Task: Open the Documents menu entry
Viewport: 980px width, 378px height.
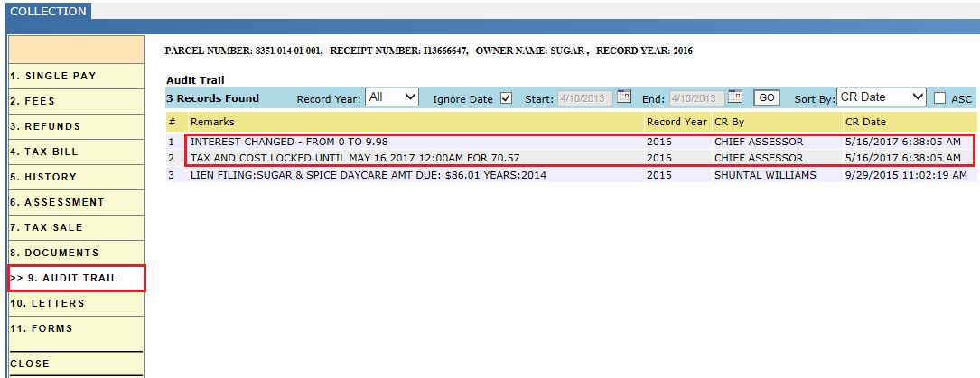Action: pyautogui.click(x=76, y=253)
